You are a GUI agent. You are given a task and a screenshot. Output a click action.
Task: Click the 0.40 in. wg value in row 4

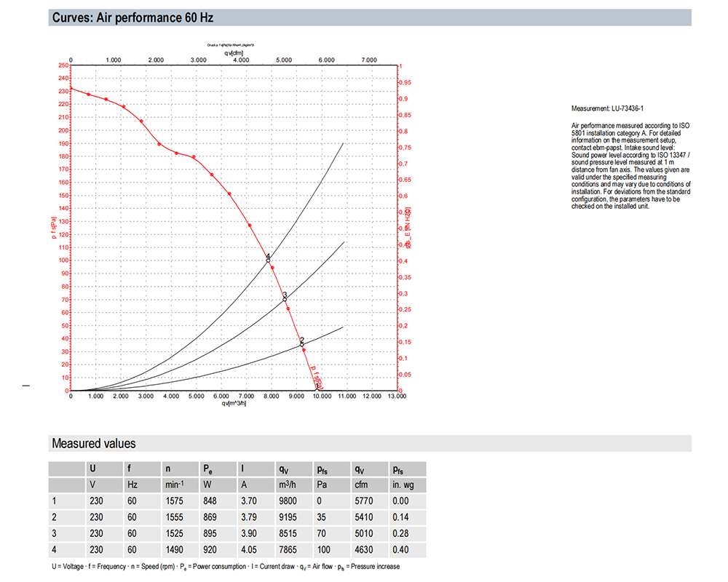coord(400,550)
